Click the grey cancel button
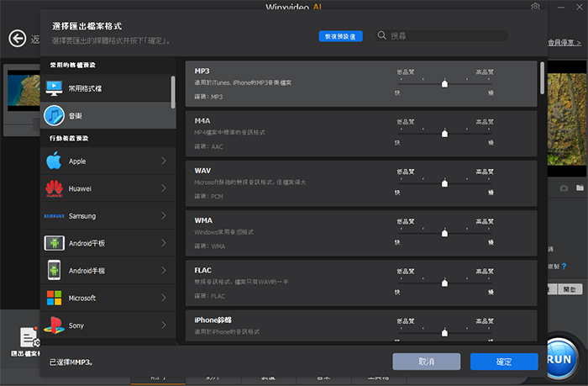Screen dimensions: 588x386 [427, 362]
